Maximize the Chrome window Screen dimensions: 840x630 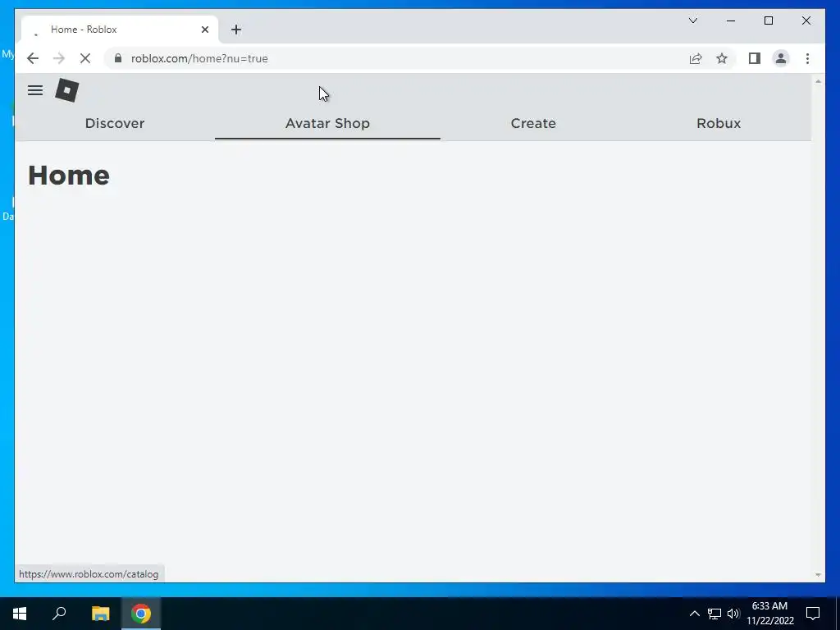pyautogui.click(x=768, y=21)
